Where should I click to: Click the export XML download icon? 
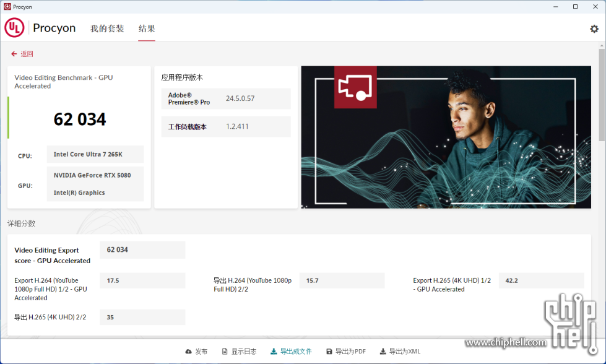pyautogui.click(x=383, y=351)
